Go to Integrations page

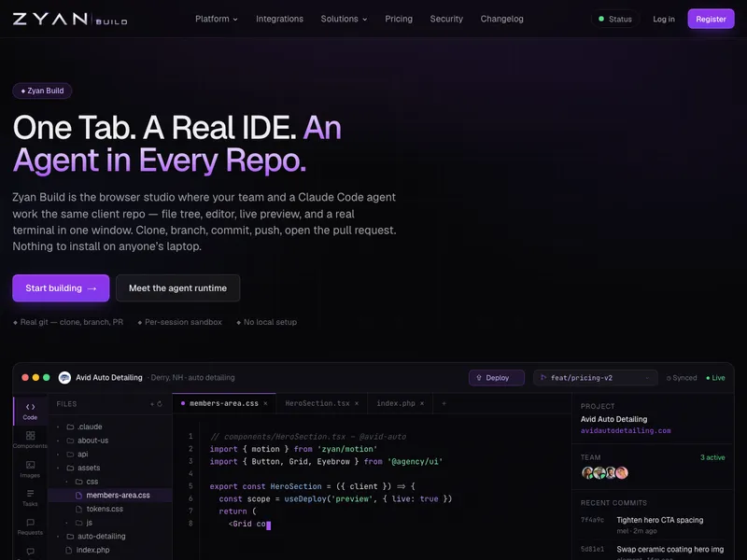(x=279, y=19)
